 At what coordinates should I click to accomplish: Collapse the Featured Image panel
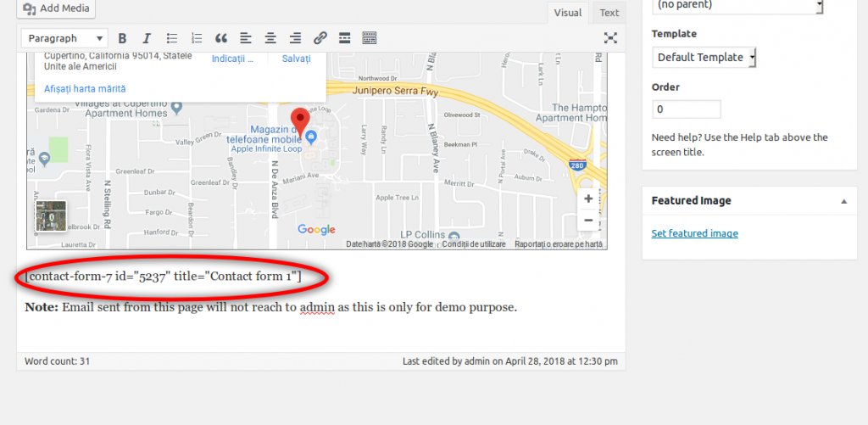tap(843, 201)
